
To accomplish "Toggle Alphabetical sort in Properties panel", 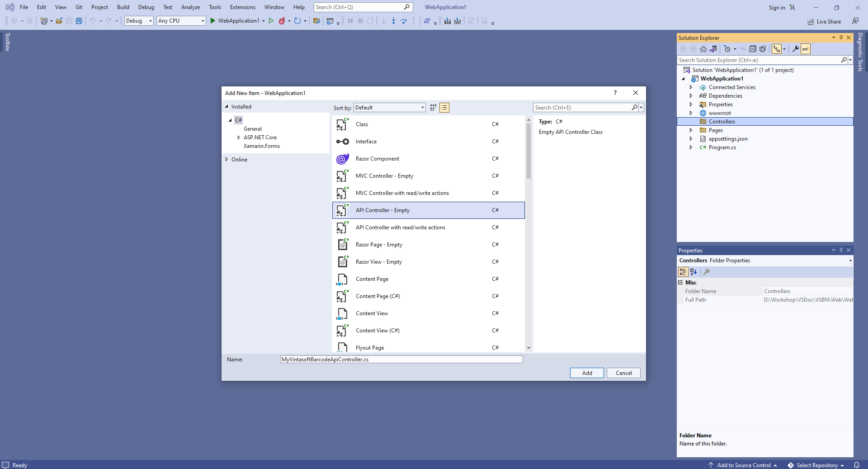I will click(693, 272).
